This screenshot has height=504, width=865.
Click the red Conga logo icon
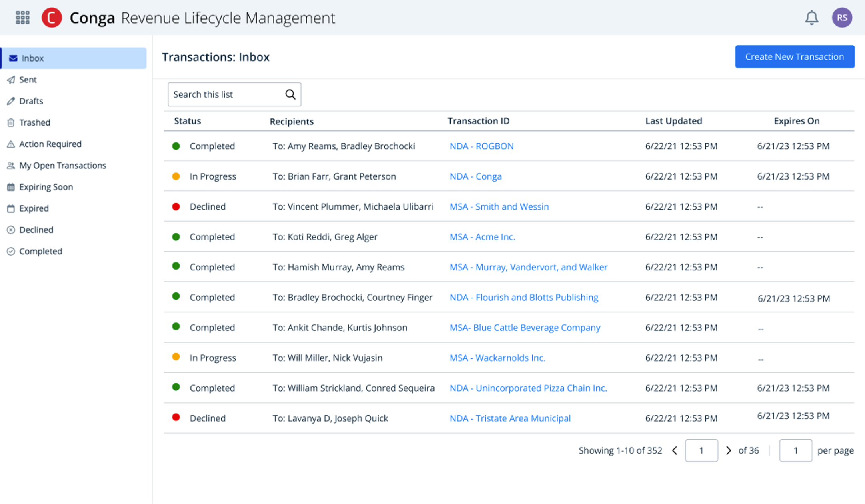pyautogui.click(x=52, y=18)
